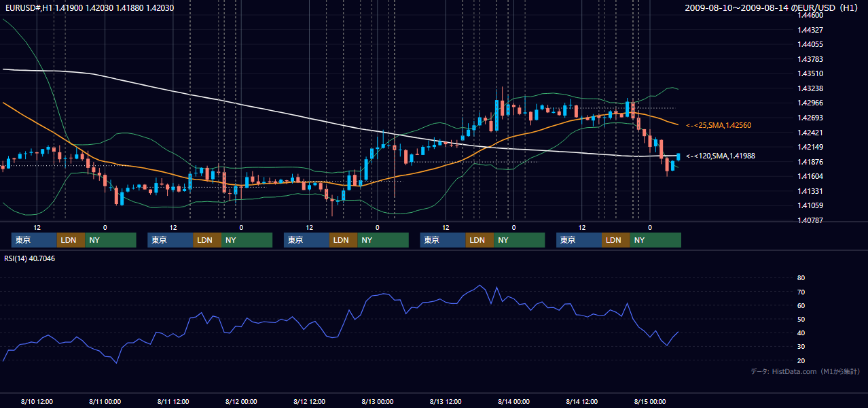Click the 8/14 00:00 date label
The height and width of the screenshot is (408, 868).
pos(513,401)
